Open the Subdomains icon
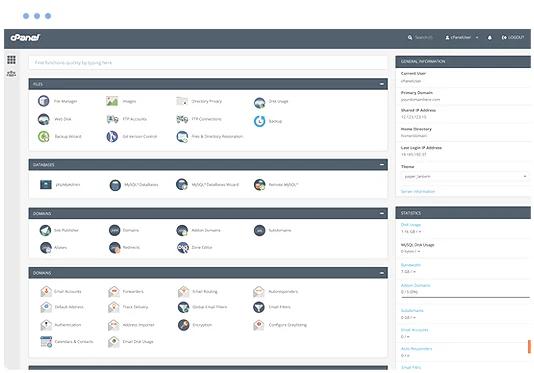This screenshot has width=534, height=373. click(x=260, y=230)
